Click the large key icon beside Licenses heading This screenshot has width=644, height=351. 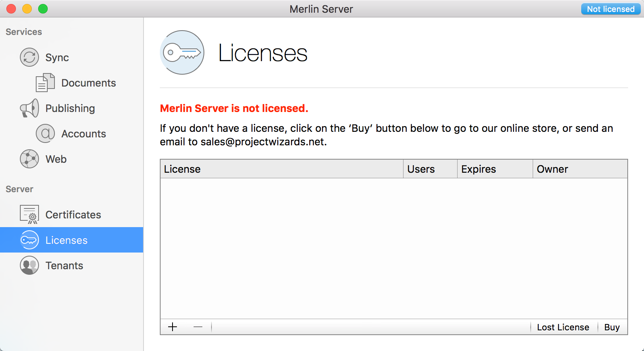tap(182, 52)
